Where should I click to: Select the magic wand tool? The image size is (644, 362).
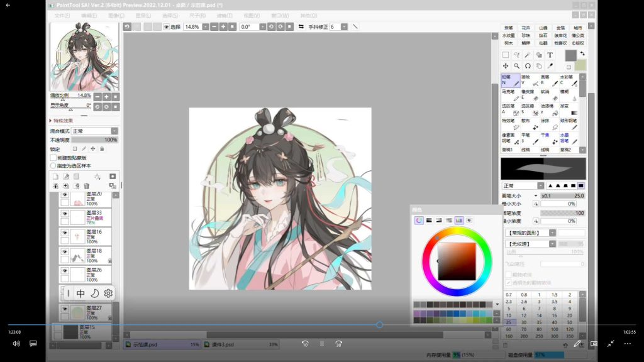click(x=528, y=55)
